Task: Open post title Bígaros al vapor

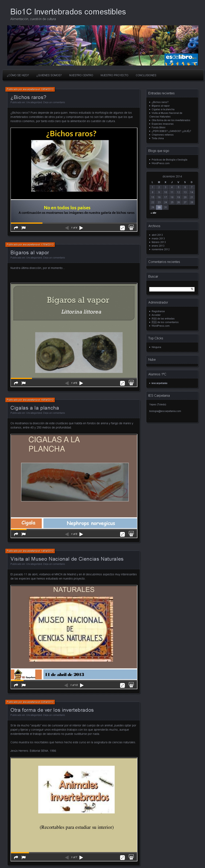Action: coord(30,252)
